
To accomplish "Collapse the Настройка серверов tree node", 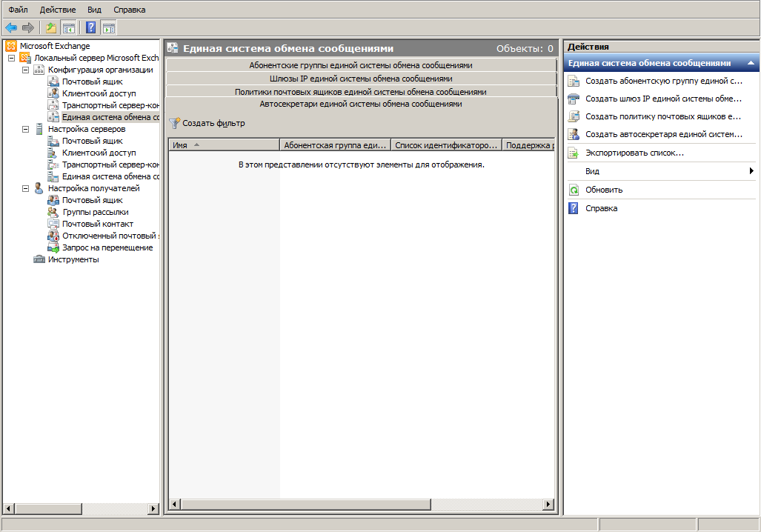I will point(26,129).
